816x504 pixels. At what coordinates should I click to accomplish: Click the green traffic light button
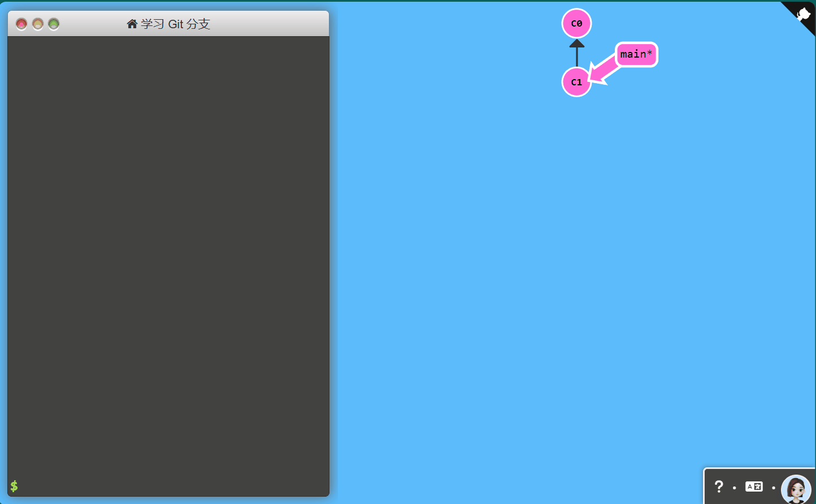point(53,24)
